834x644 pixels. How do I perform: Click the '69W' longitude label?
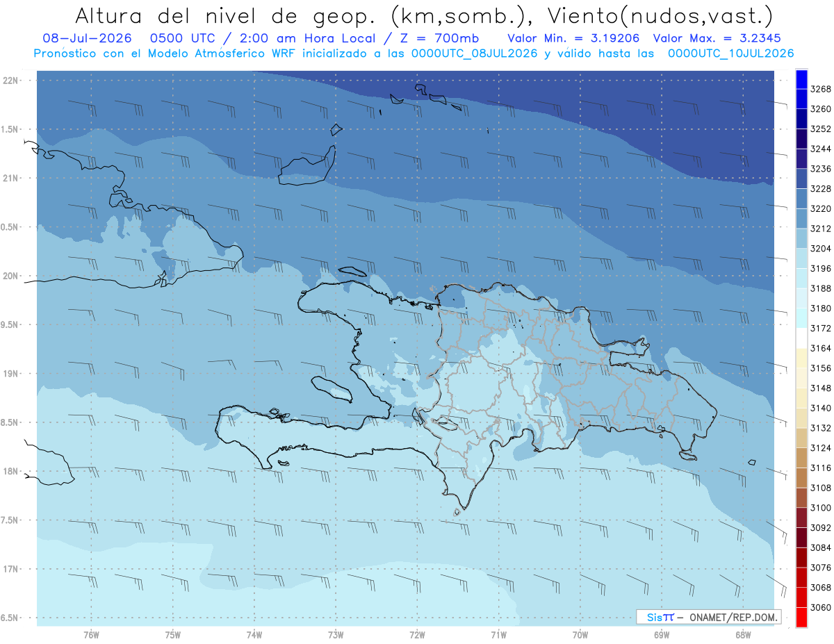[x=661, y=634]
